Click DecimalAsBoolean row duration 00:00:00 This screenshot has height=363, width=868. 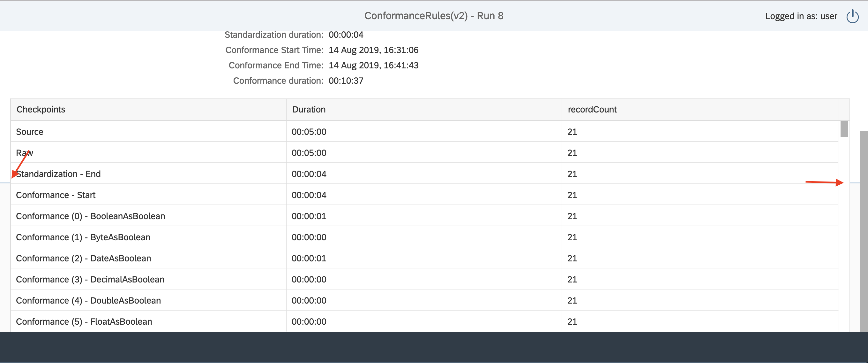[x=309, y=279]
